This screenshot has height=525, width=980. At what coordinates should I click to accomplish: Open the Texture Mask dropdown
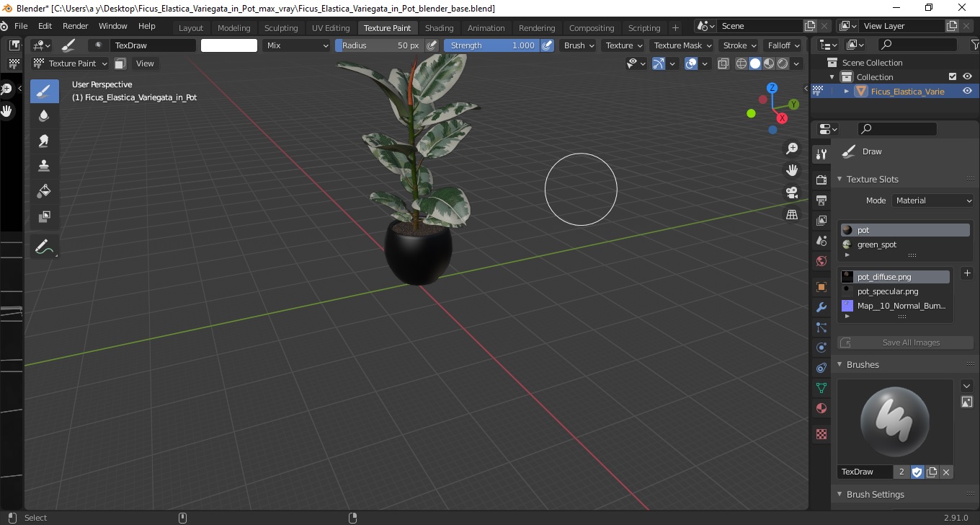point(682,45)
